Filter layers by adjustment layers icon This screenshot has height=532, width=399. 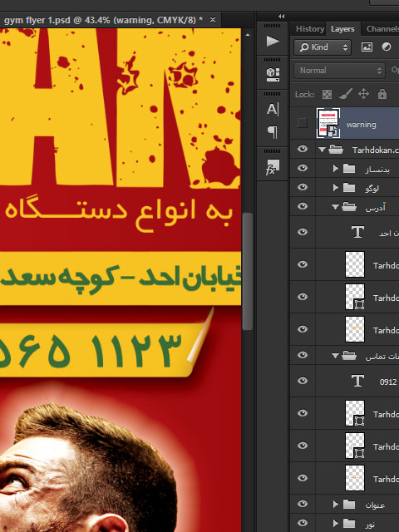coord(386,47)
